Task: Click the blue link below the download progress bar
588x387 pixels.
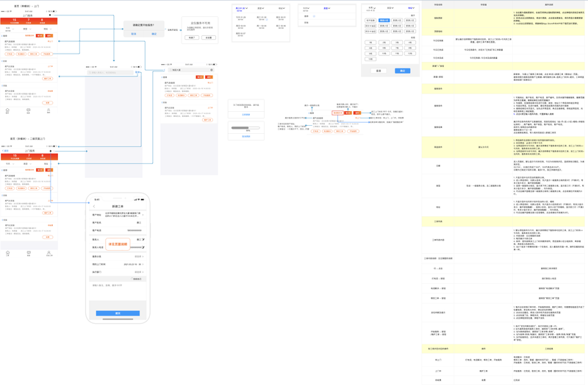Action: point(245,136)
